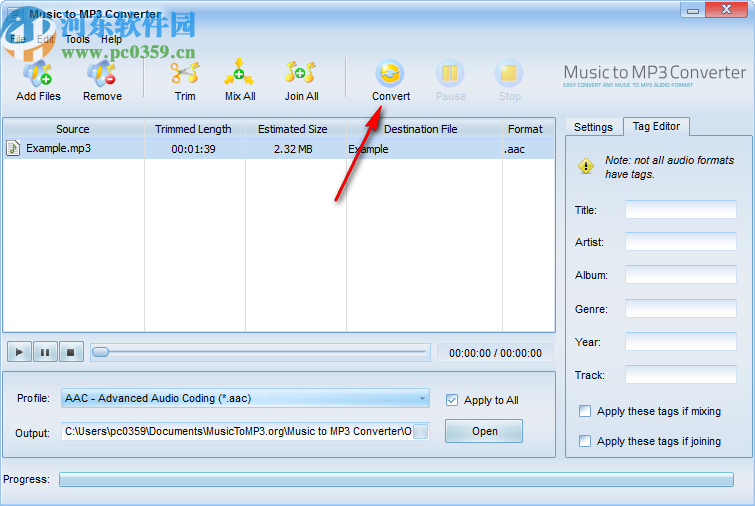
Task: Enable Apply these tags if mixing
Action: click(x=585, y=411)
